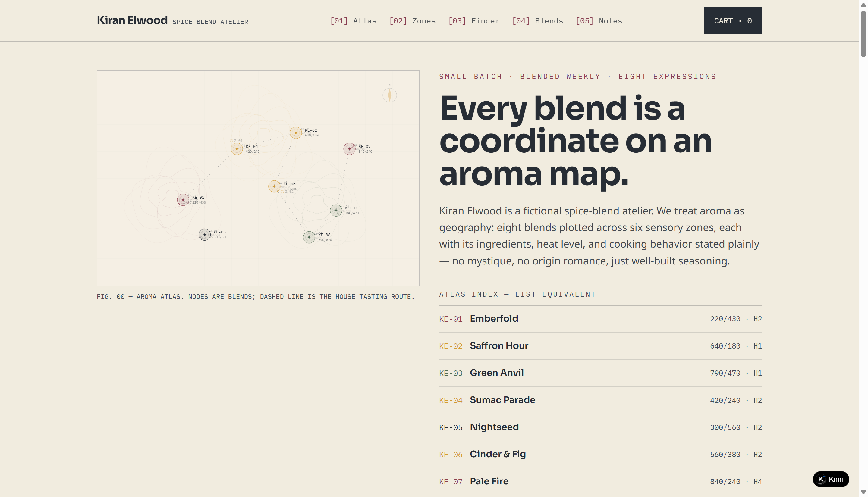868x497 pixels.
Task: Click the 'ATLAS INDEX — LIST EQUIVALENT' heading
Action: tap(517, 294)
